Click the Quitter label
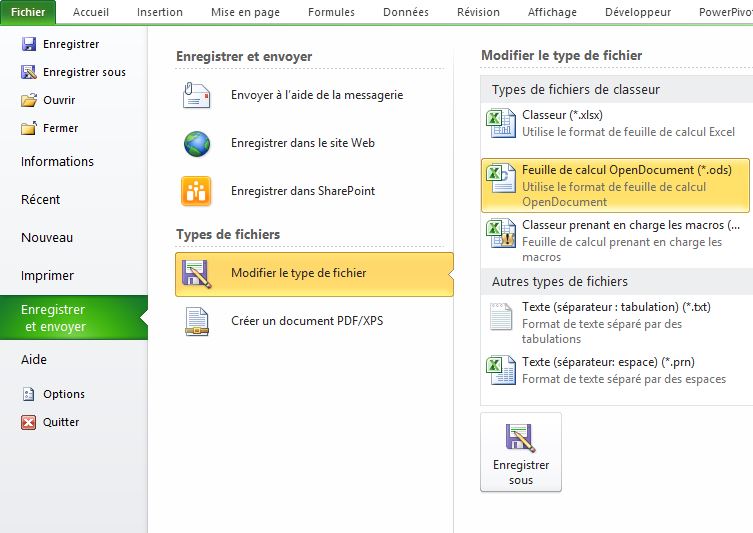The height and width of the screenshot is (533, 753). (61, 422)
